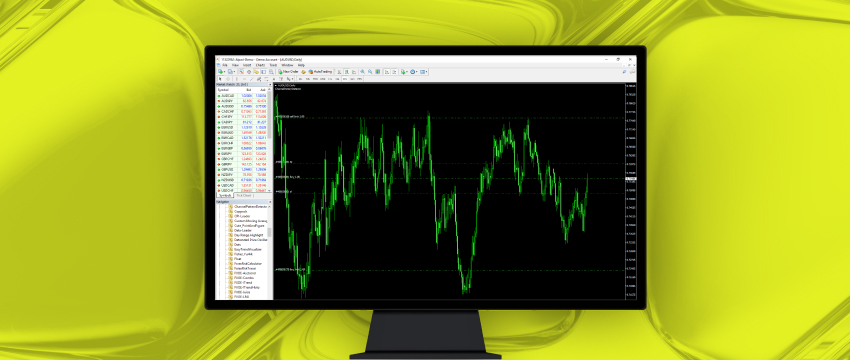Zoom out on the chart
Viewport: 850px width, 360px height.
pyautogui.click(x=370, y=72)
